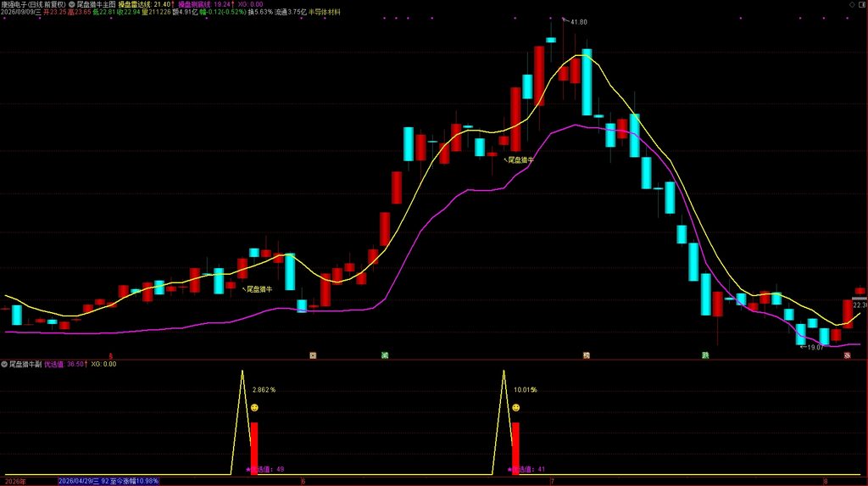Image resolution: width=868 pixels, height=486 pixels.
Task: Open the 尾盘猎牛副 indicator name menu
Action: pos(25,364)
